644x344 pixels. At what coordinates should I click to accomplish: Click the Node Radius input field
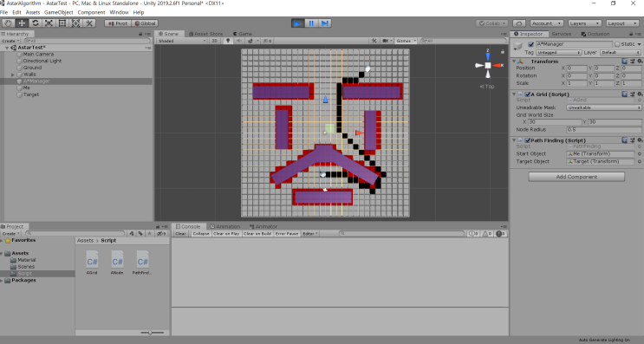pyautogui.click(x=604, y=130)
